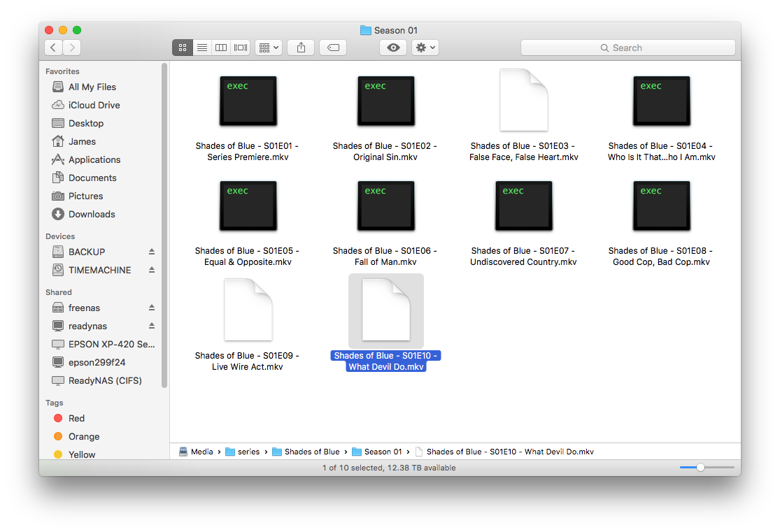Select S01E07 Undiscovered Country.mkv file icon

[x=524, y=206]
